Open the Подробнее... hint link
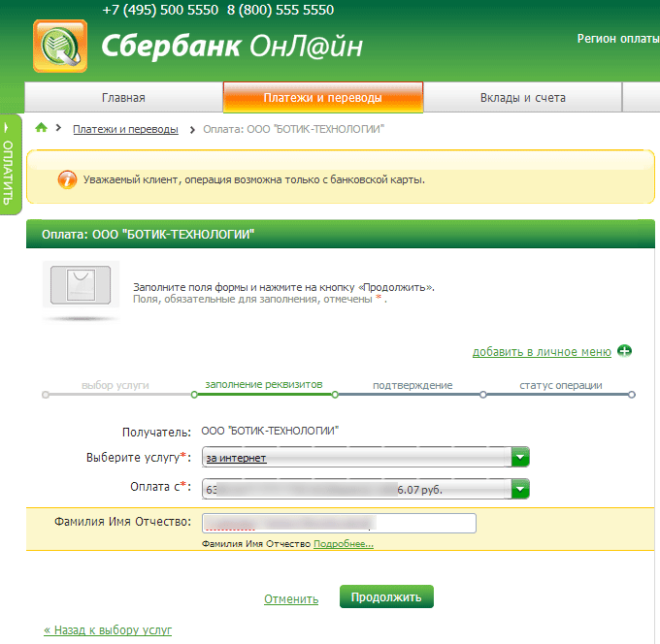This screenshot has width=660, height=644. click(x=344, y=544)
